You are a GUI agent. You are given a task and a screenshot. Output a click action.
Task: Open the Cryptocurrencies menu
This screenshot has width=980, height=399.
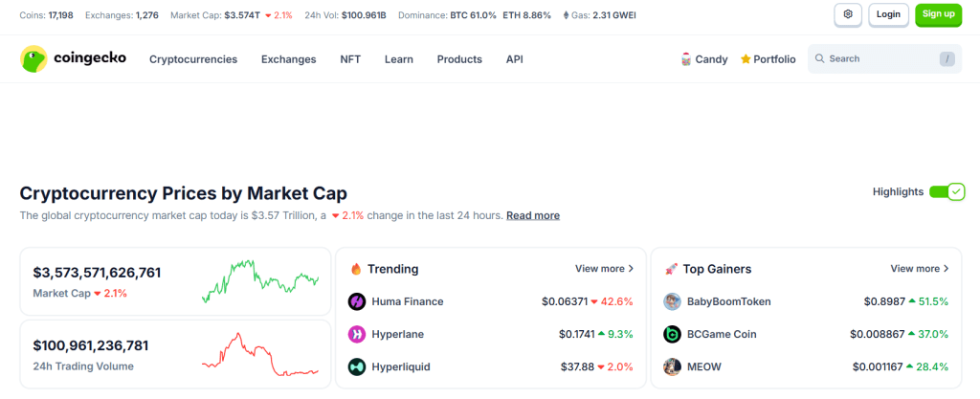click(x=193, y=59)
